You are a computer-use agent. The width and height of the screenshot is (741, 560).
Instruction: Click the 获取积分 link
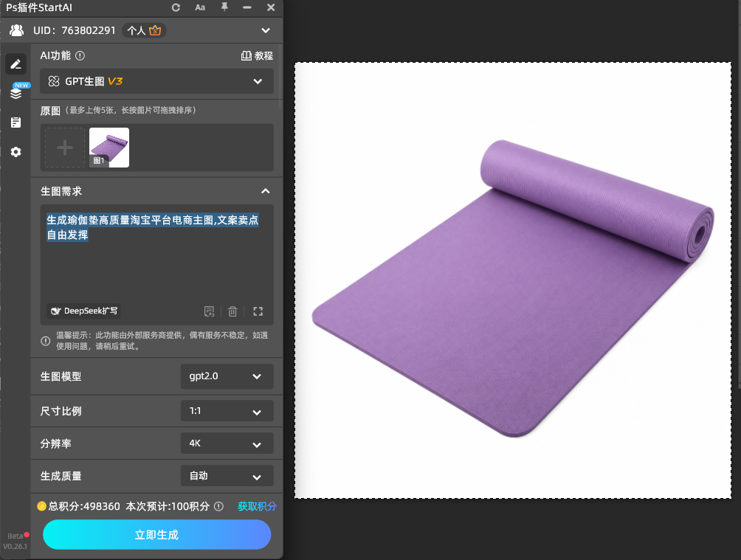257,506
